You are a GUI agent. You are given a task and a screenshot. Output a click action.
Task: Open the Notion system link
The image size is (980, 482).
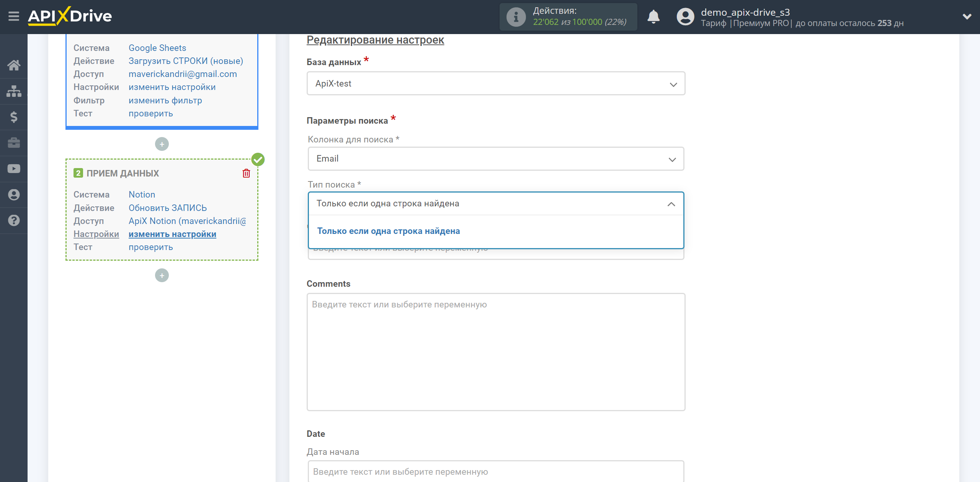tap(142, 194)
